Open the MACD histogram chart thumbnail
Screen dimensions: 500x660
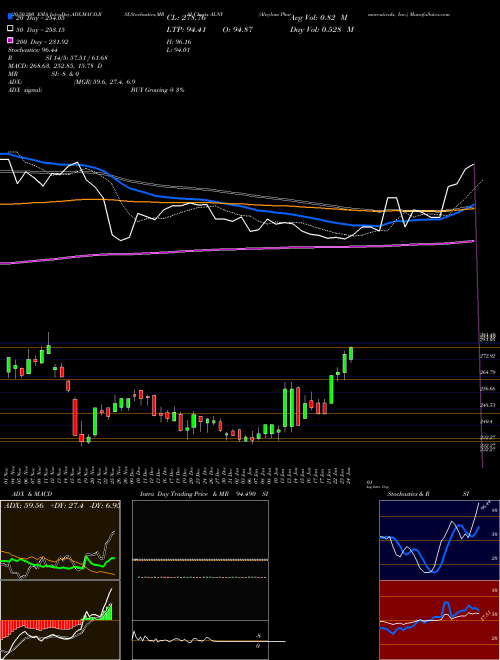60,620
